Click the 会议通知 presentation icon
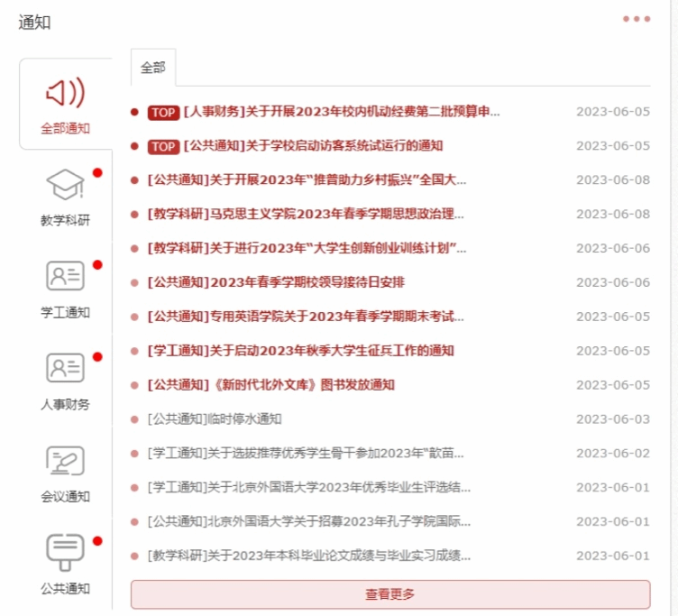The width and height of the screenshot is (678, 616). 65,460
